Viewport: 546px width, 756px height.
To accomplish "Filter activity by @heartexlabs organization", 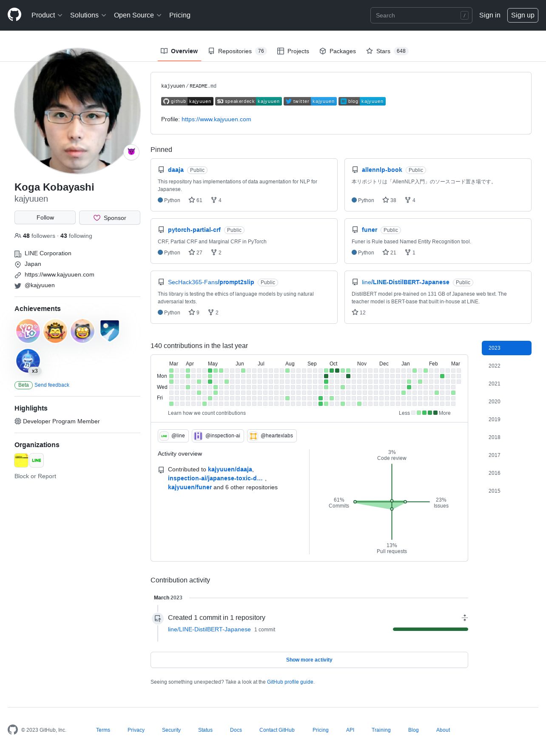I will click(x=272, y=436).
